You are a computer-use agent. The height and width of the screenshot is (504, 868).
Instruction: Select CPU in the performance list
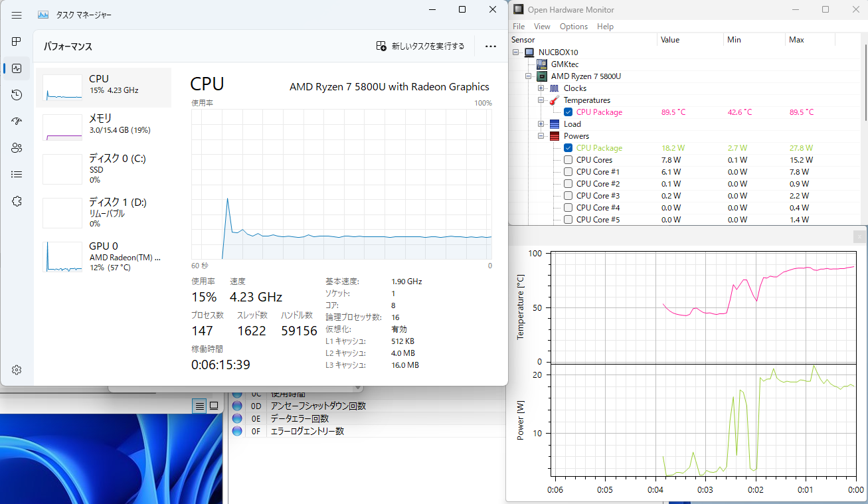click(x=104, y=88)
